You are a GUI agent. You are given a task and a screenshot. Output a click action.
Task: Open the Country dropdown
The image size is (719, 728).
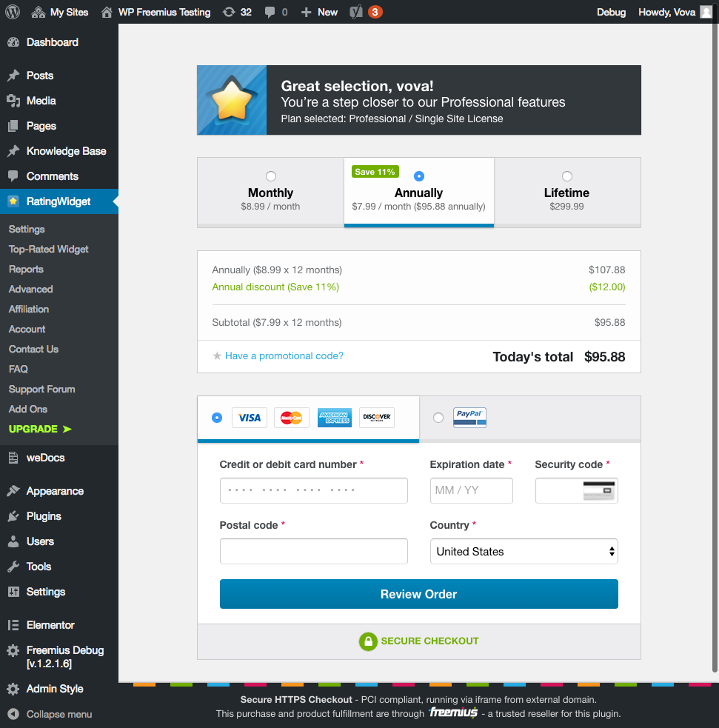524,551
